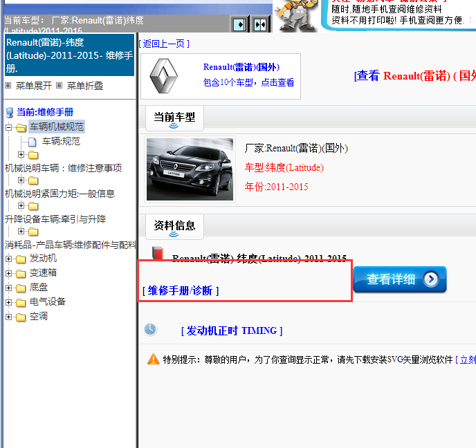Select the 车辆机械规范 tree item
476x448 pixels.
(57, 127)
